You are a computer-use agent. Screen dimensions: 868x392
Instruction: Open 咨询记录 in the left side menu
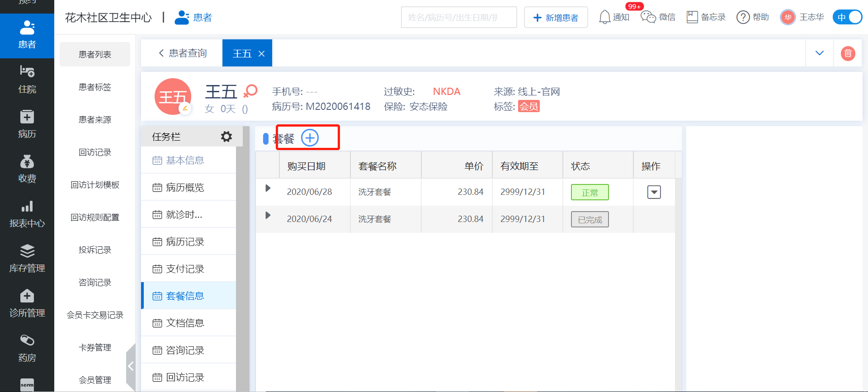(95, 282)
